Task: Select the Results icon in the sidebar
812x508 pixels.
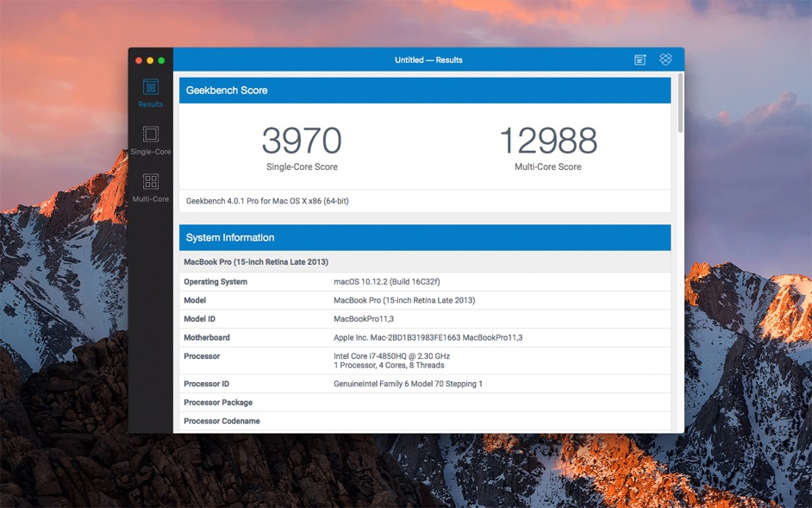Action: tap(150, 89)
